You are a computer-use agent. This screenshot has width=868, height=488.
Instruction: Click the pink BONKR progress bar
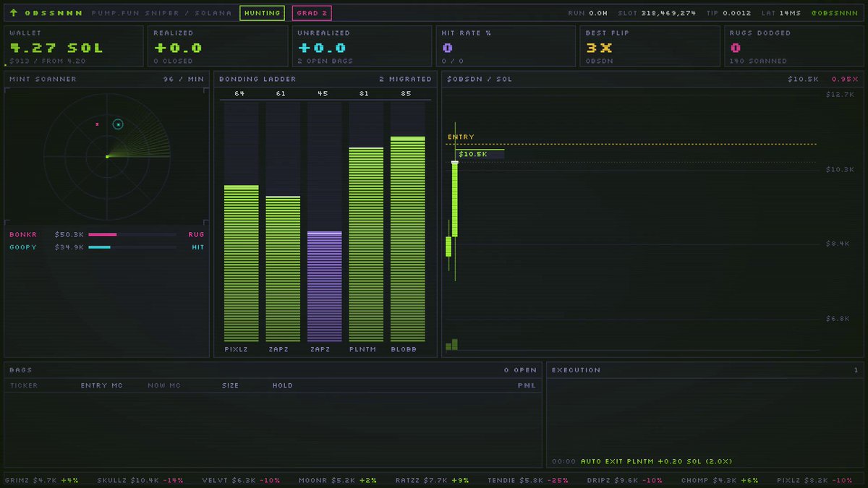pyautogui.click(x=103, y=234)
